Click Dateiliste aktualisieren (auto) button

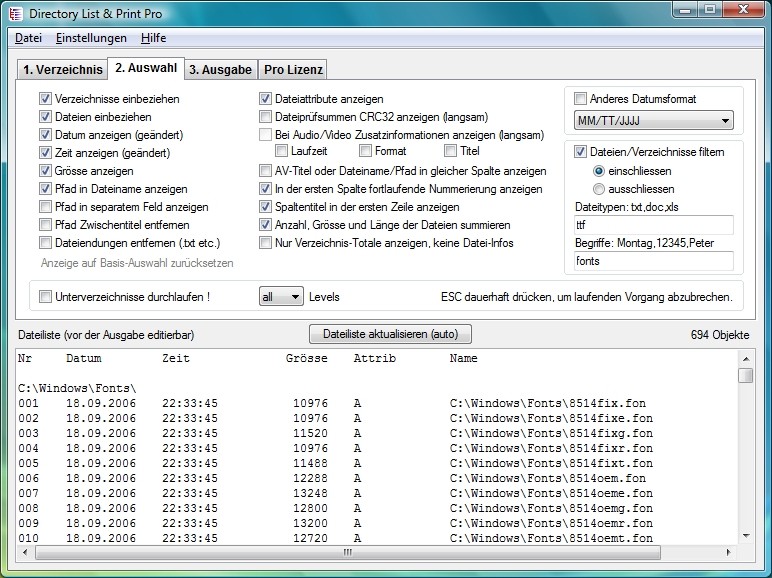pos(390,334)
